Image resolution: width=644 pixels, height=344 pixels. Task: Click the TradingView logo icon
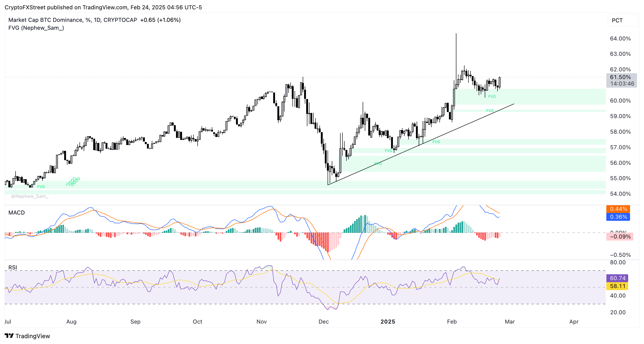[x=9, y=335]
